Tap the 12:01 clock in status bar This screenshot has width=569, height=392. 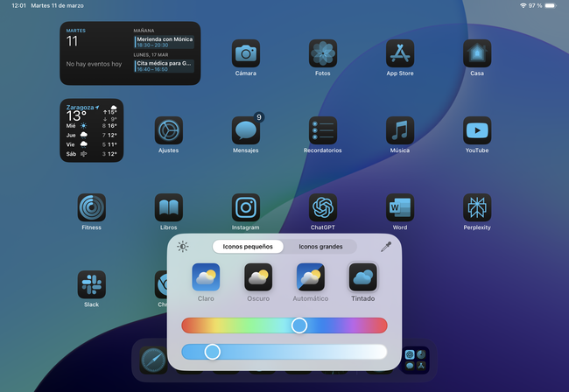click(x=18, y=5)
